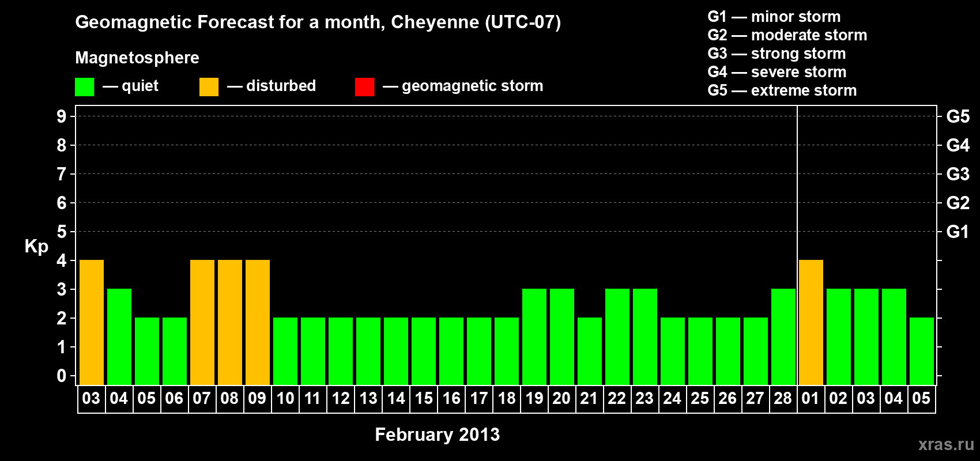
Task: Click the G5 right-axis label
Action: [958, 116]
